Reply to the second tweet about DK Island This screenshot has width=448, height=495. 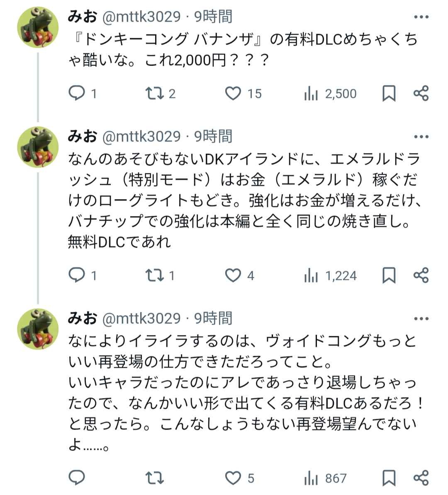[77, 275]
